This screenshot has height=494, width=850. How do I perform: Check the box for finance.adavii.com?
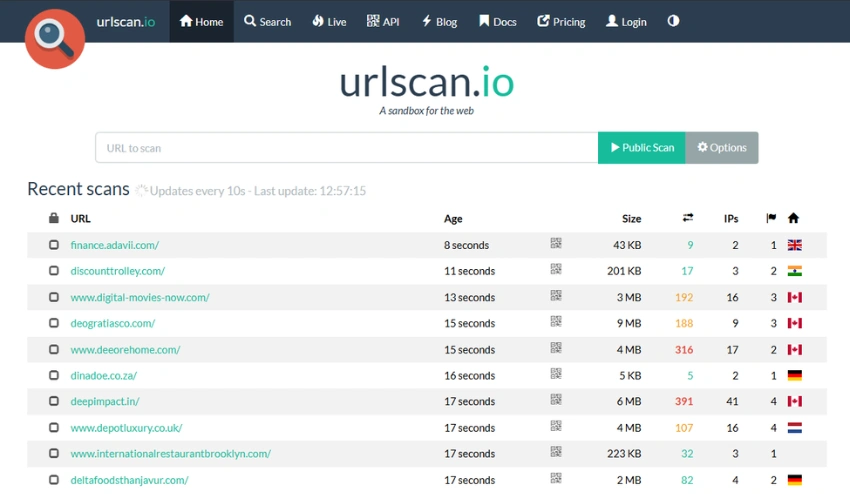(54, 245)
